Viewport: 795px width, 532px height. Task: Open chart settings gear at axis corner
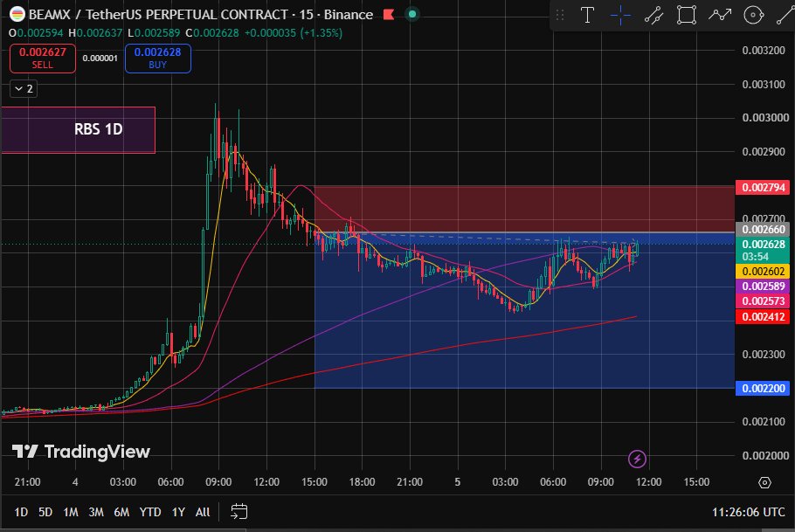(764, 482)
